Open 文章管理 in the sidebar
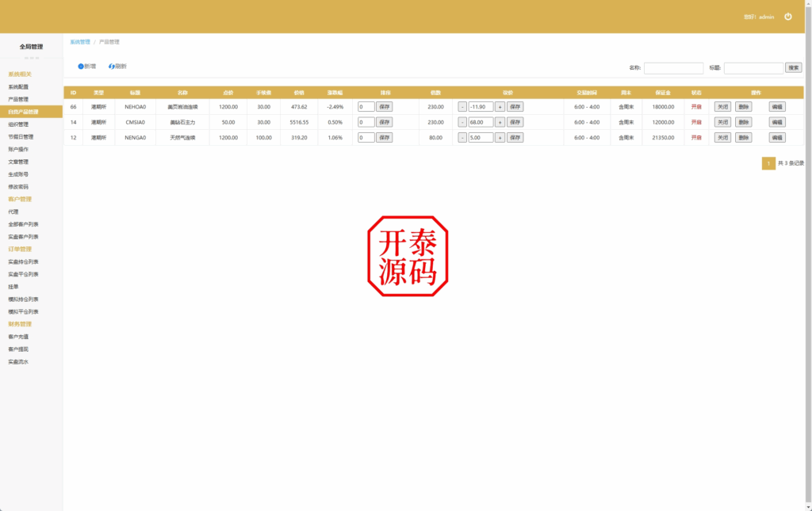 [x=18, y=162]
